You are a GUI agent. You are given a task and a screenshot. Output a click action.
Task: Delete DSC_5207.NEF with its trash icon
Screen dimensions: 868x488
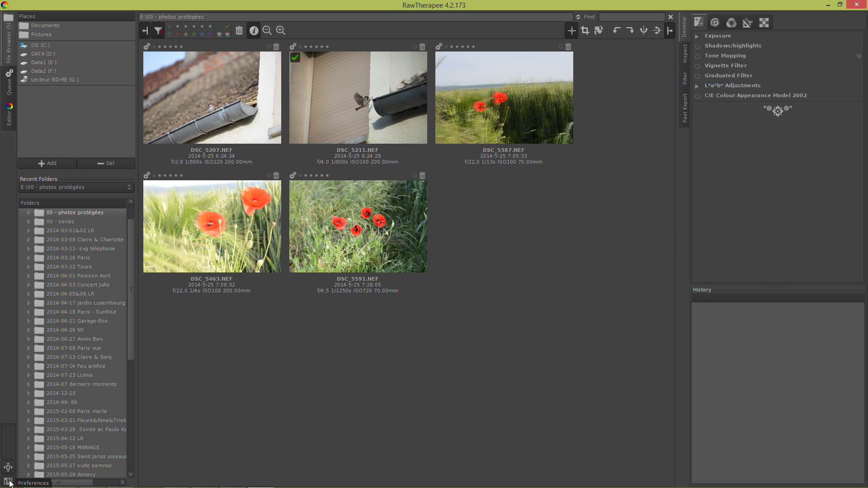click(x=276, y=47)
